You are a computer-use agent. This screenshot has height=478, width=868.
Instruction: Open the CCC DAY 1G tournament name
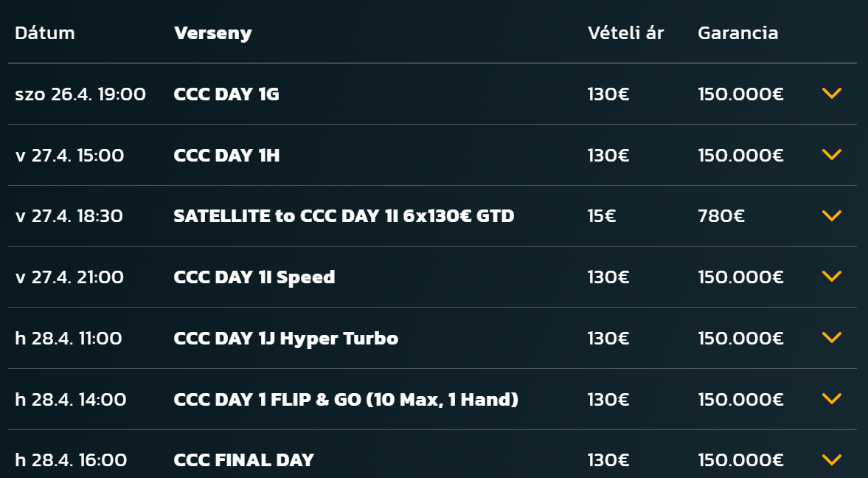coord(226,94)
